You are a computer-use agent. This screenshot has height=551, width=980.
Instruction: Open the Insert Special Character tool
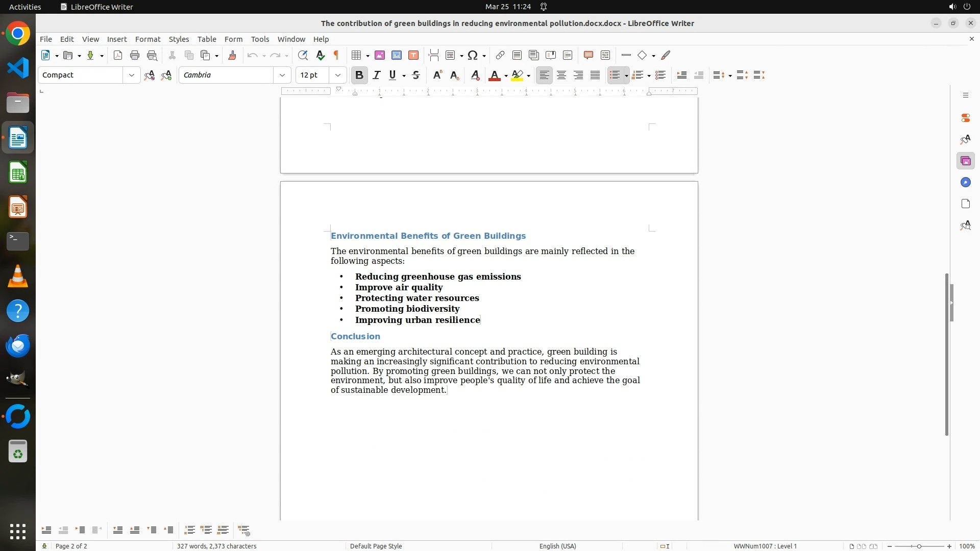pos(473,56)
